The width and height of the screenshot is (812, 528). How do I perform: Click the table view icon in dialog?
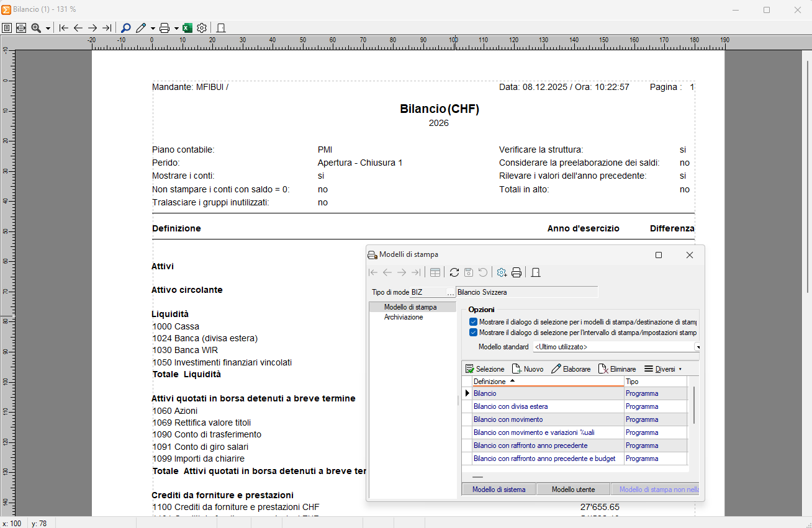pos(436,272)
